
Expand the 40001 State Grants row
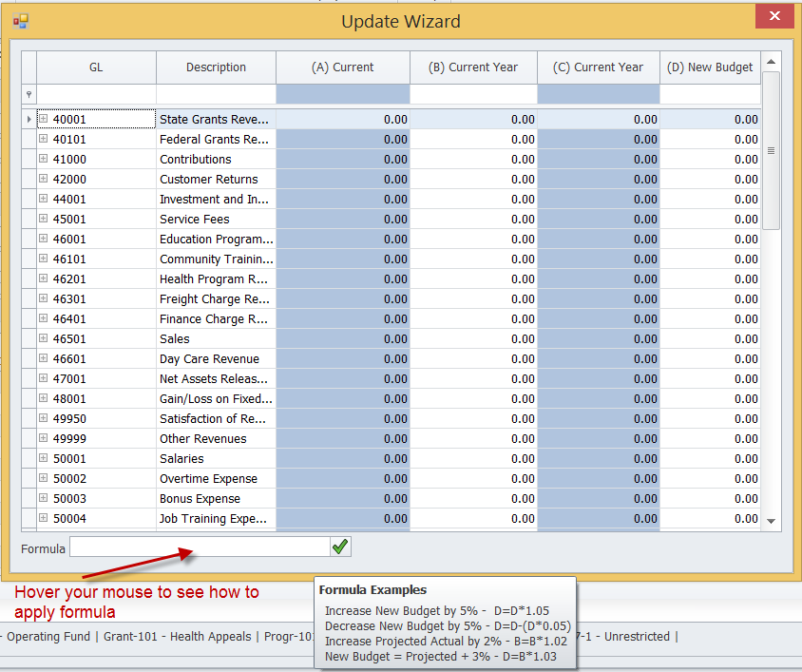click(x=44, y=120)
